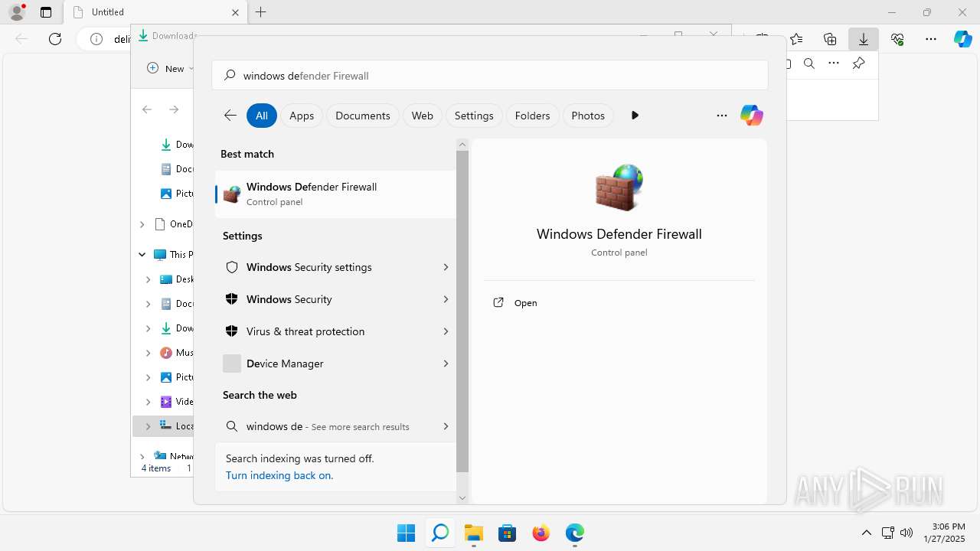Expand Device Manager result arrow

(446, 364)
